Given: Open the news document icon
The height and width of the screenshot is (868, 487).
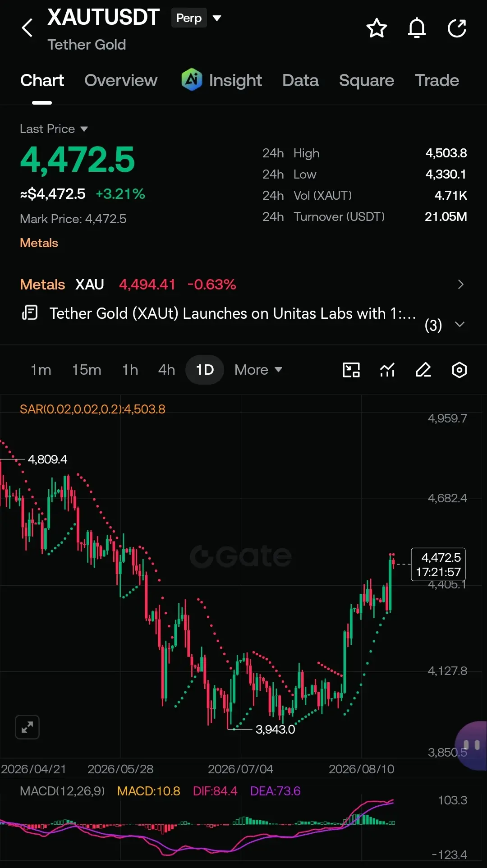Looking at the screenshot, I should pyautogui.click(x=30, y=312).
